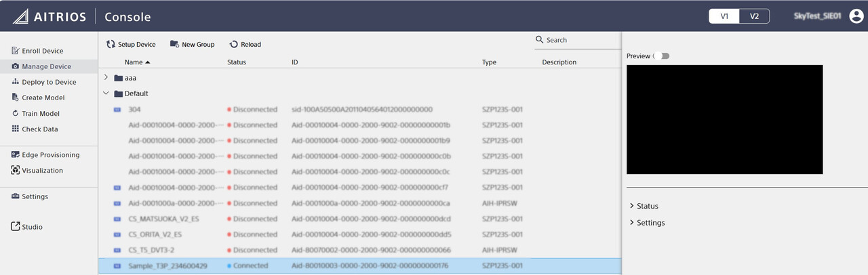Click ID ending in 000000000c0b
This screenshot has height=275, width=868.
[371, 156]
